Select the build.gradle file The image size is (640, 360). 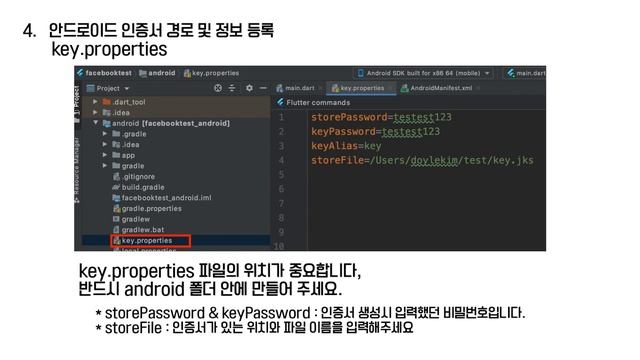176,187
